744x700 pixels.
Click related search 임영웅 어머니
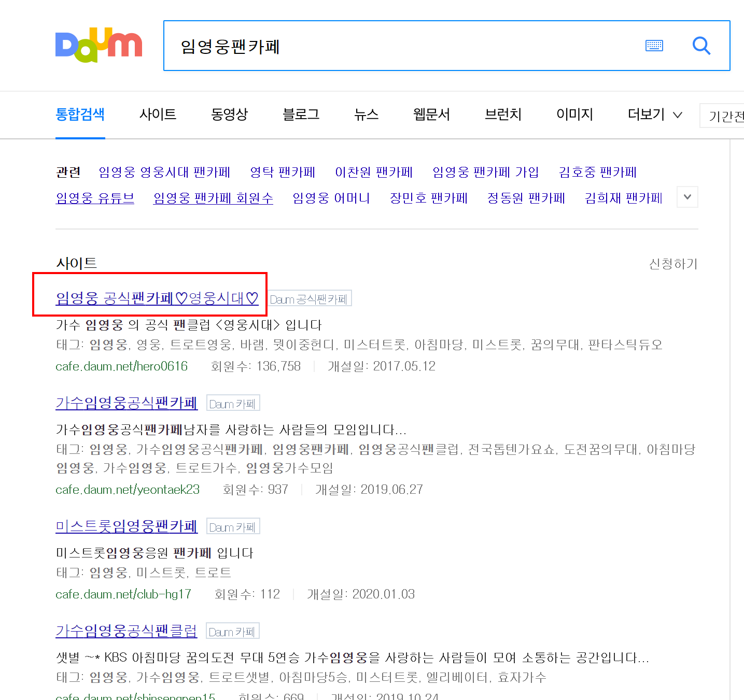[331, 198]
